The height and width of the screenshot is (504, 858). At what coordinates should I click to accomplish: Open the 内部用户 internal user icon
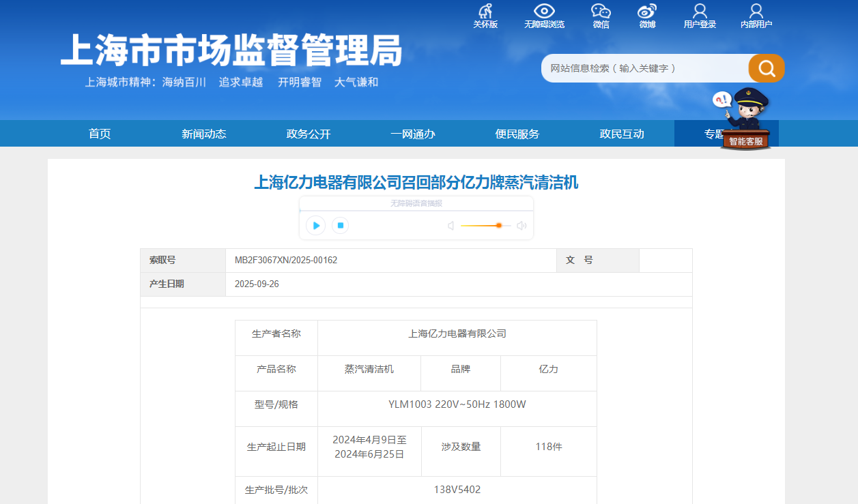[756, 12]
